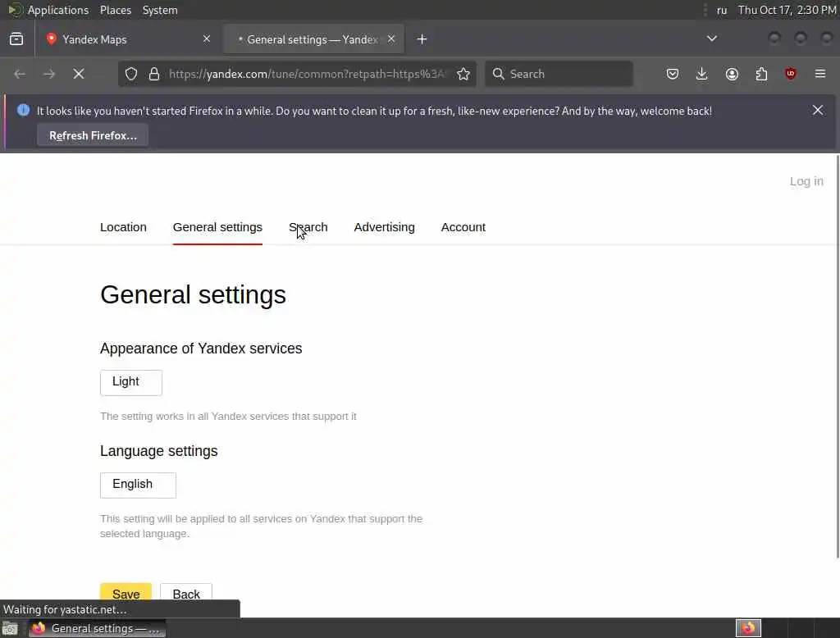Open the uBlock Origin extension icon
Viewport: 840px width, 638px height.
click(x=791, y=74)
